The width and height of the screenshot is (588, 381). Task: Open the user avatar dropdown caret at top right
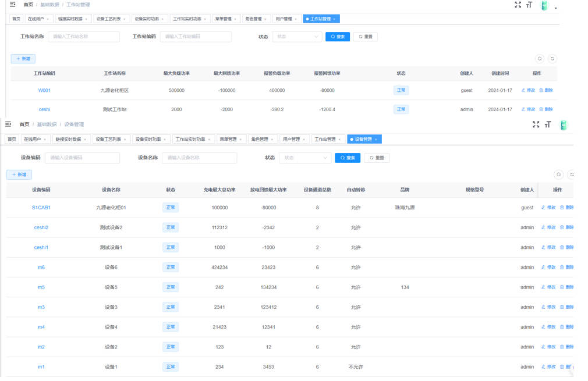click(x=556, y=8)
